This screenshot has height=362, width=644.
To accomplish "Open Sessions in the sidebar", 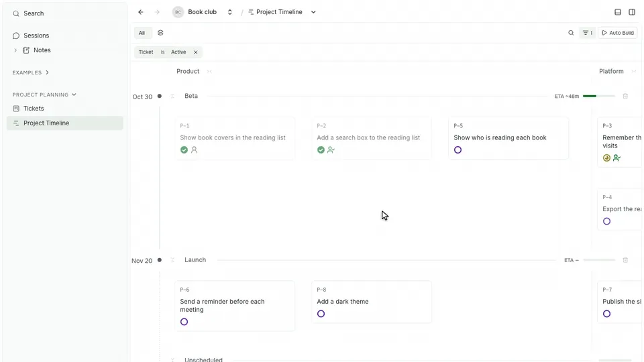I will 65,36.
